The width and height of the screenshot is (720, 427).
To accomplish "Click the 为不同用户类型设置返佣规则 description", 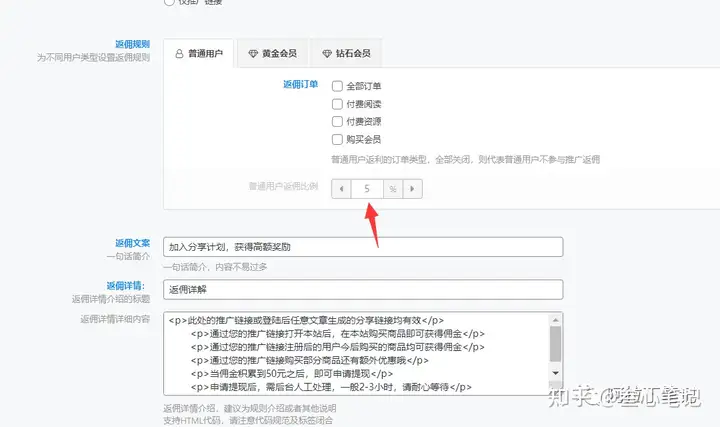I will 94,57.
